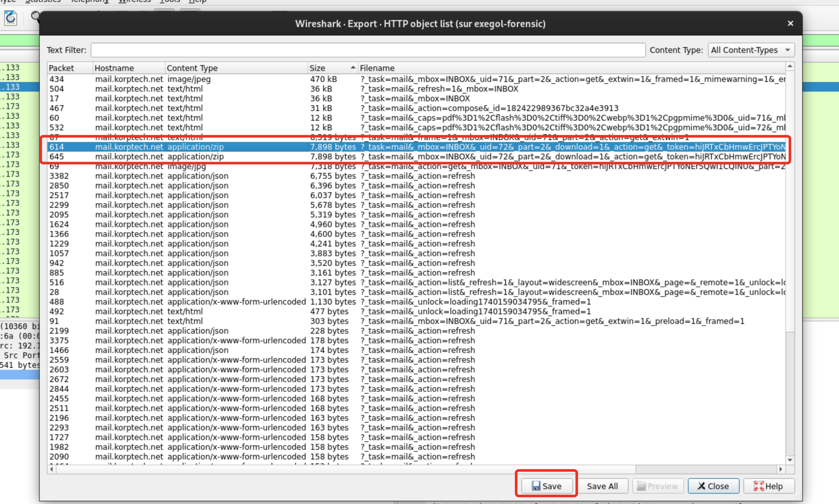This screenshot has width=839, height=504.
Task: Select packet 2196 row
Action: click(416, 418)
